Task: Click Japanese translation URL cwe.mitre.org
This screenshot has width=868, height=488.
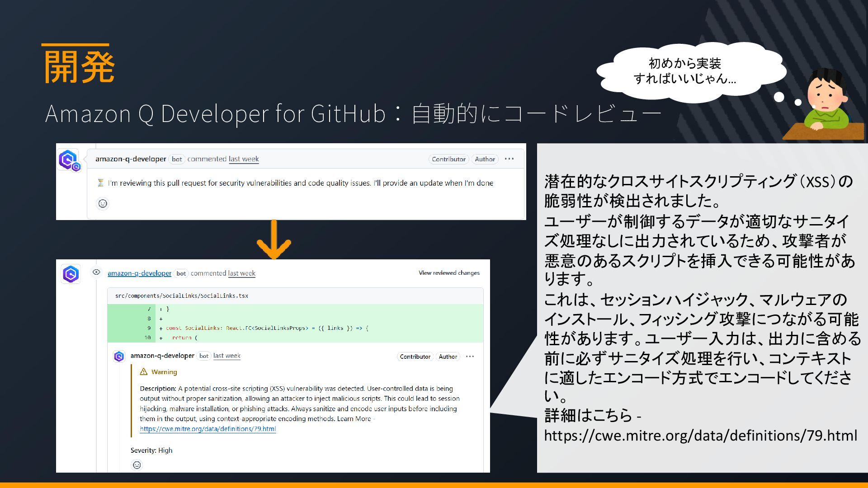Action: [701, 436]
